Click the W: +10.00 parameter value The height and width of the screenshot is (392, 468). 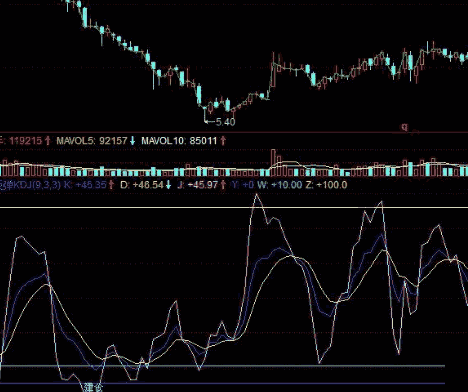[280, 185]
